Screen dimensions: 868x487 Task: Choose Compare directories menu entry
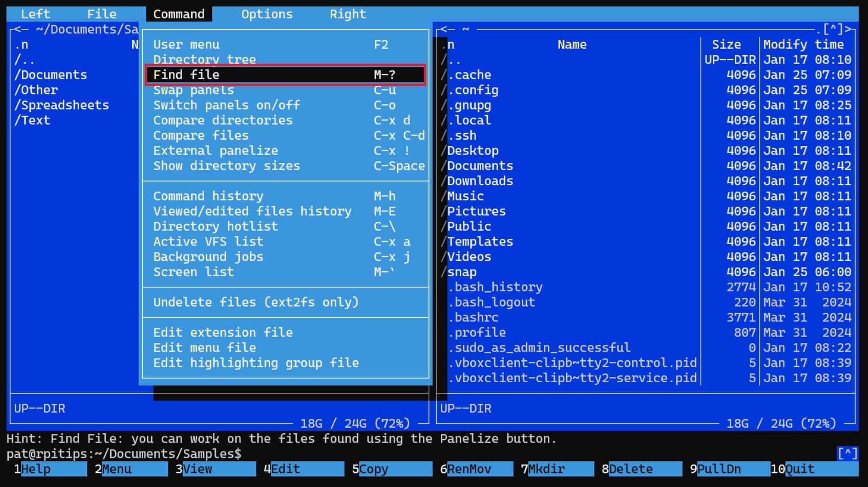[285, 120]
